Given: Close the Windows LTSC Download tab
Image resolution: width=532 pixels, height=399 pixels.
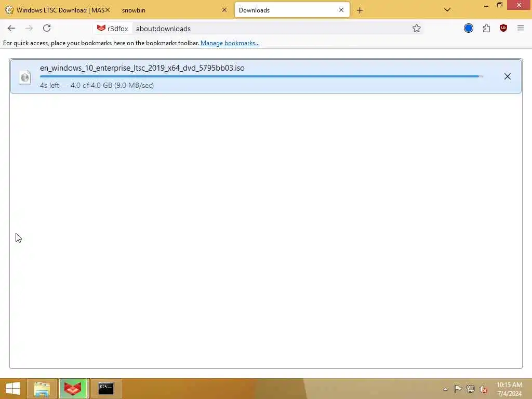Looking at the screenshot, I should click(108, 10).
